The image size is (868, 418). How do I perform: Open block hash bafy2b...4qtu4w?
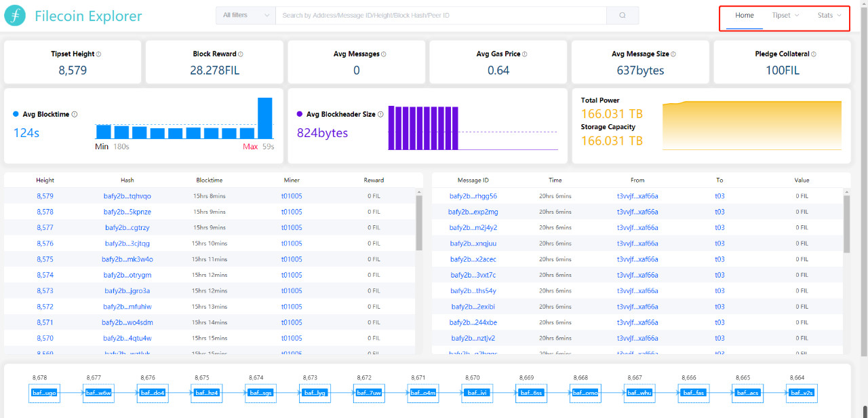(127, 338)
